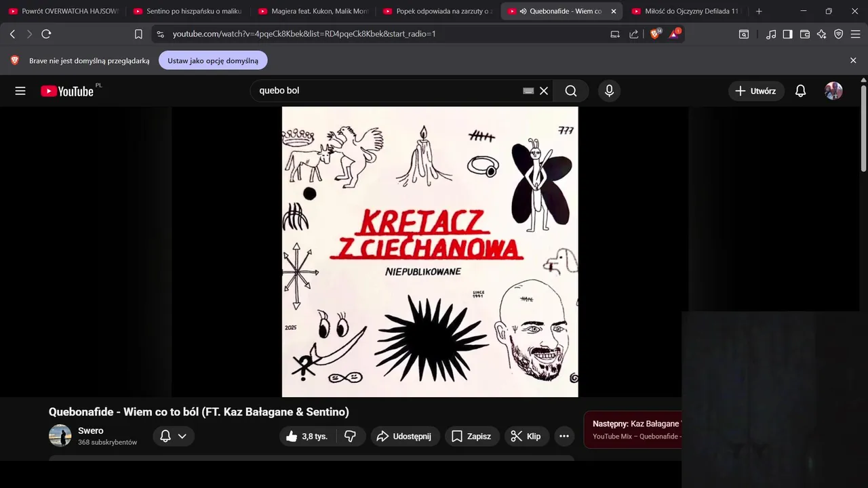
Task: Switch to Powrót OVERWATCHA tab
Action: [63, 12]
